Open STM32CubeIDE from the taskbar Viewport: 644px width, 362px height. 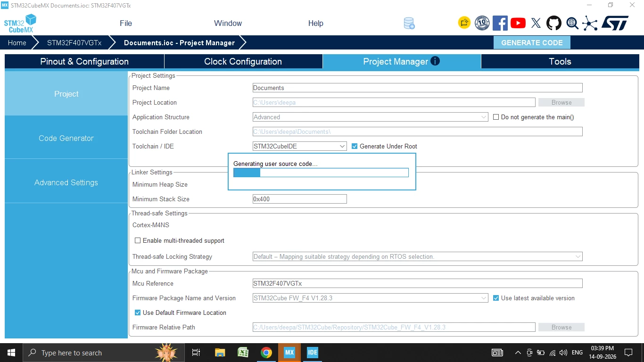(312, 353)
